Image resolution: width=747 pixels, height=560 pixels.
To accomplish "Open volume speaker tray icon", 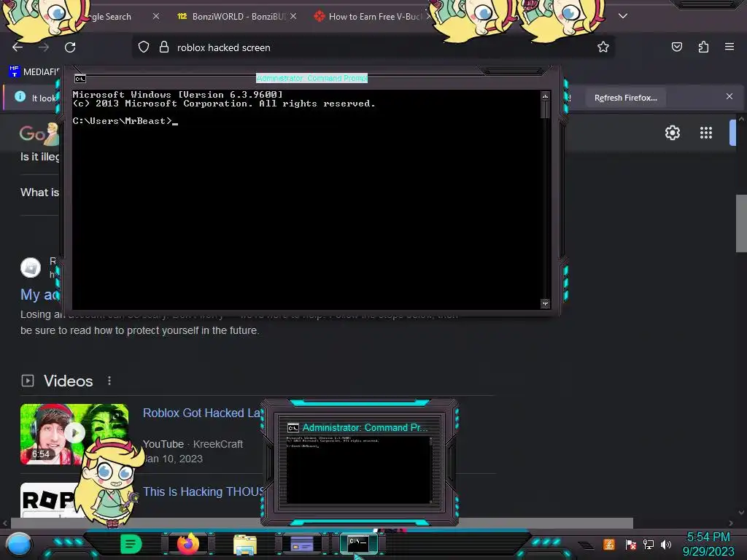I will tap(666, 544).
